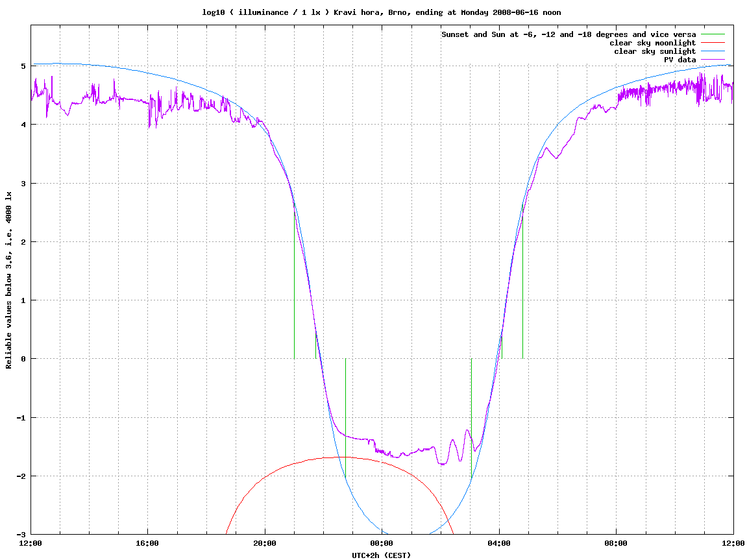The width and height of the screenshot is (747, 560).
Task: Click the y-axis label 'Reliable values below 3.6'
Action: 8,280
